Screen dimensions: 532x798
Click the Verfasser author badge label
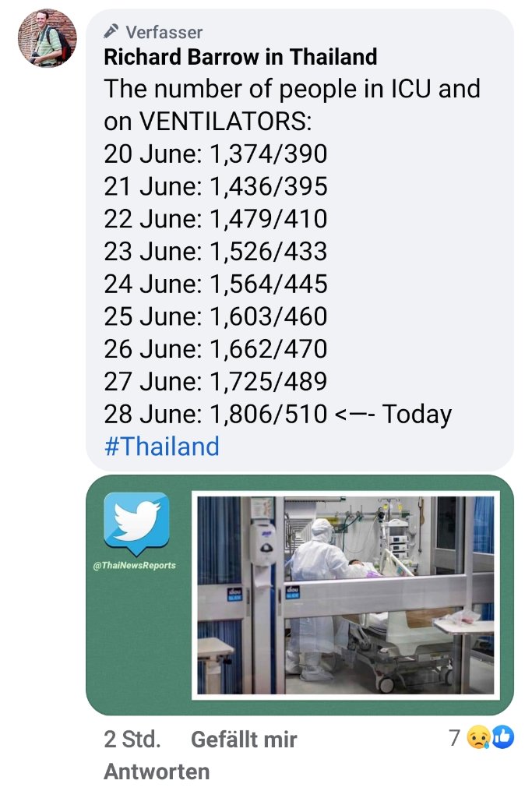tap(164, 32)
